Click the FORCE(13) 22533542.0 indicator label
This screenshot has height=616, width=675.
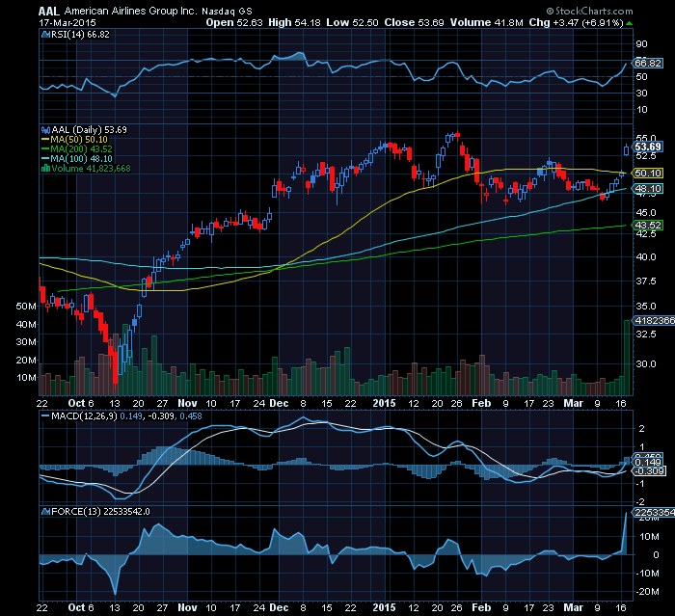(100, 511)
